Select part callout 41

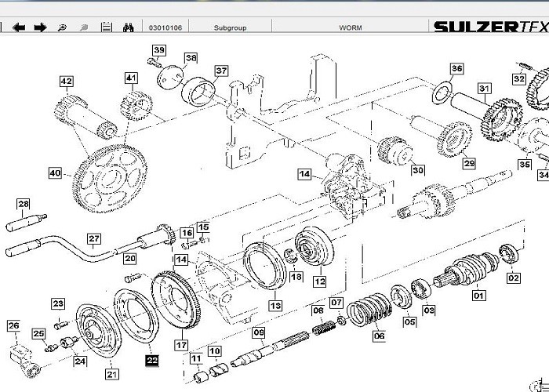coord(131,78)
